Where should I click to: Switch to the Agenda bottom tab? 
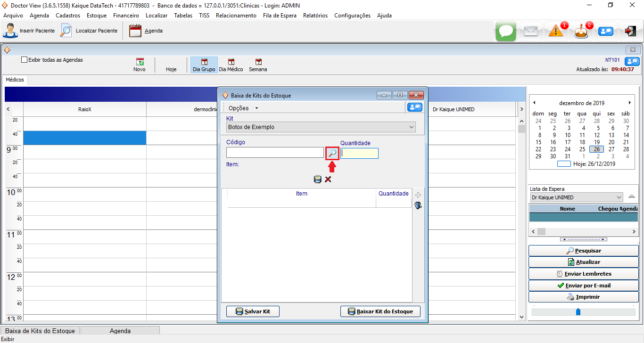tap(120, 331)
